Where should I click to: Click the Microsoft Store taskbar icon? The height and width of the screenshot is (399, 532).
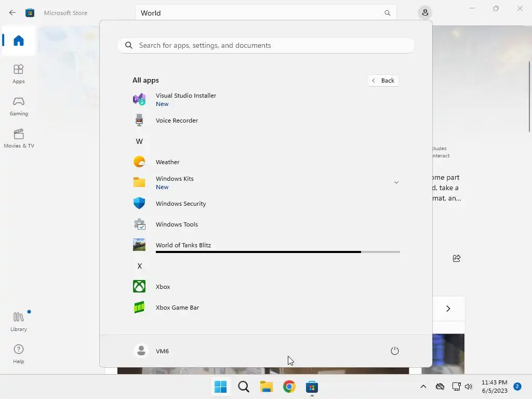312,387
